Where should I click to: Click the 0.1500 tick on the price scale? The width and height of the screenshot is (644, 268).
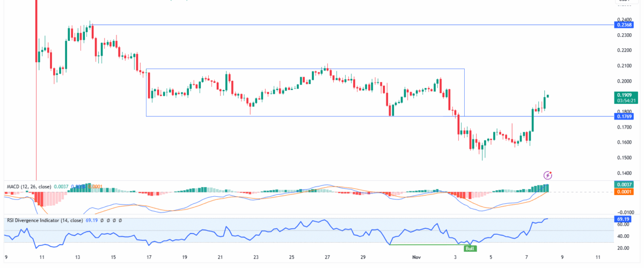tap(624, 158)
